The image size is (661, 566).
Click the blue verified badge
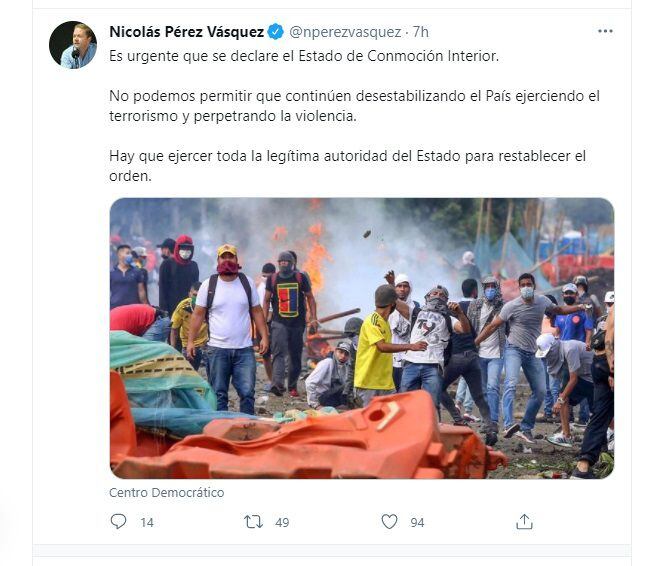pyautogui.click(x=276, y=32)
